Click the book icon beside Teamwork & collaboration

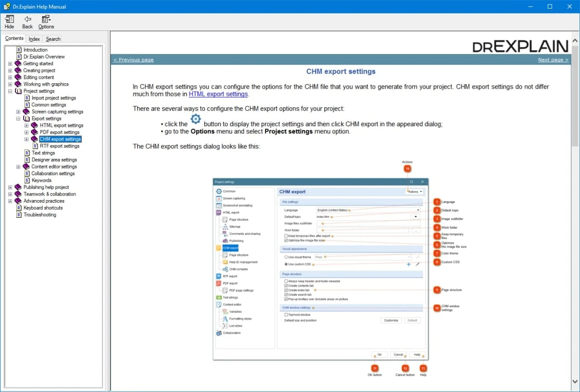(x=18, y=194)
